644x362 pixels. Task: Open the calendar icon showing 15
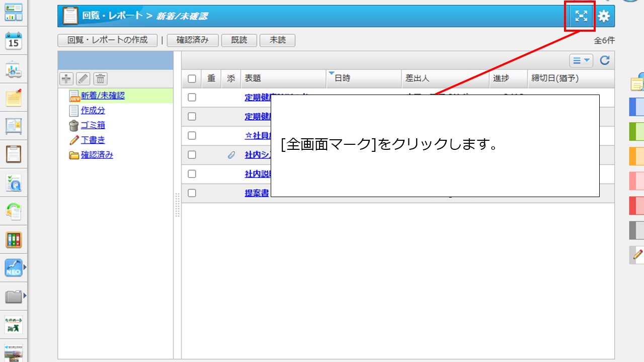pyautogui.click(x=14, y=41)
